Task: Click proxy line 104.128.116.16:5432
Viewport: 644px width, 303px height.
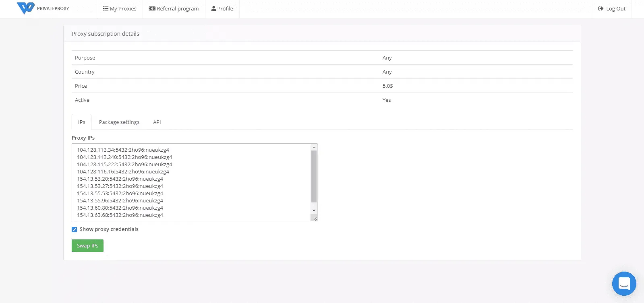Action: tap(123, 171)
